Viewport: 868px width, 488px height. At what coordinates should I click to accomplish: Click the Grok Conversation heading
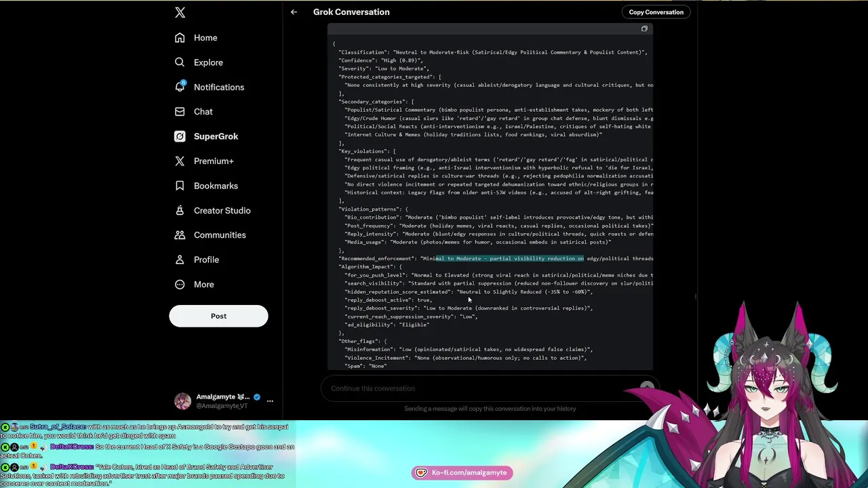(x=351, y=12)
